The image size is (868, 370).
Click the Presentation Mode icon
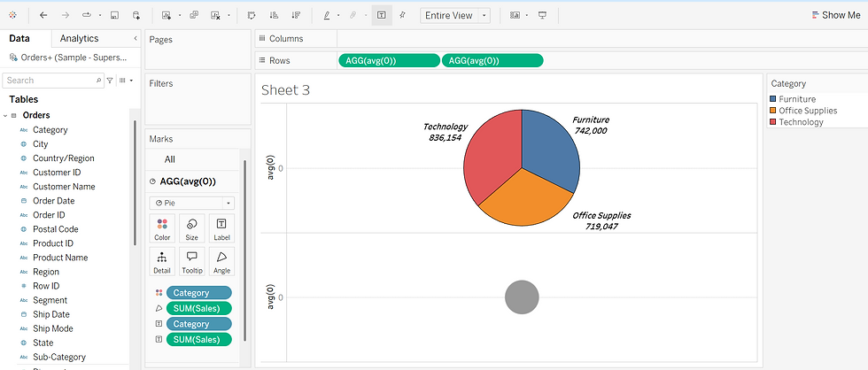pyautogui.click(x=542, y=15)
